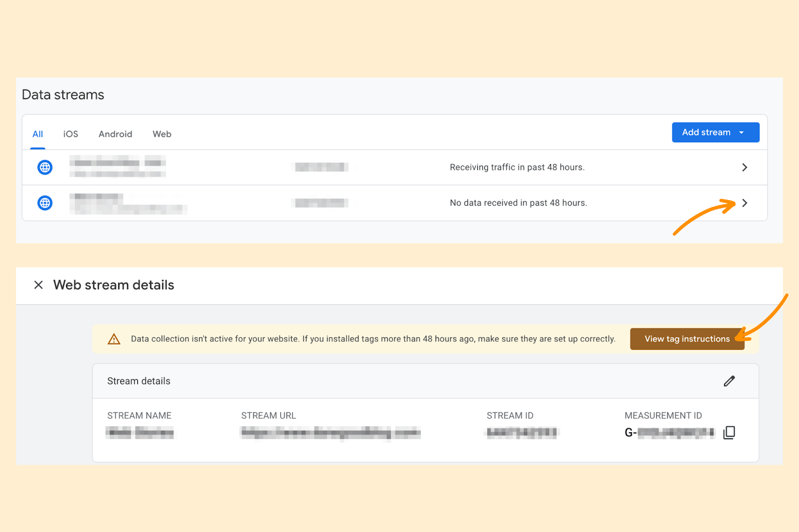Click the warning triangle icon in the alert
This screenshot has height=532, width=799.
(x=114, y=339)
